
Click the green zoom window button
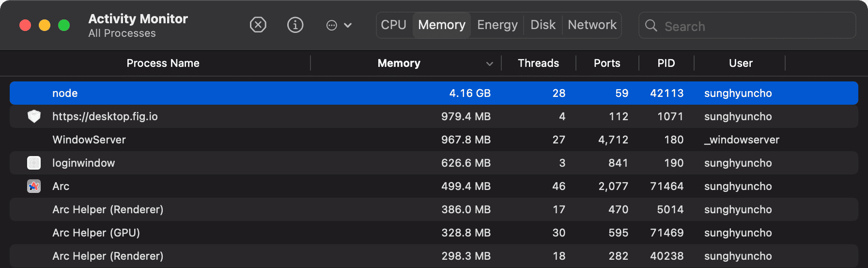(64, 25)
